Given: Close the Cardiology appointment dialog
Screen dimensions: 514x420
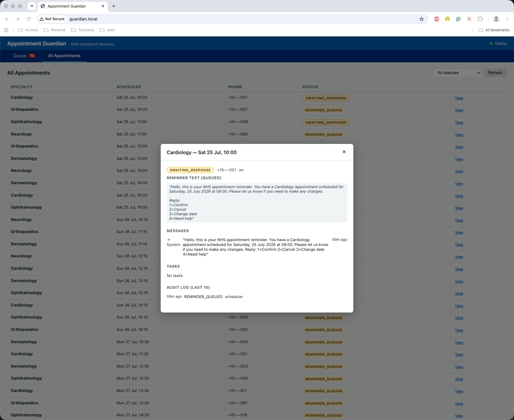Looking at the screenshot, I should pos(344,152).
